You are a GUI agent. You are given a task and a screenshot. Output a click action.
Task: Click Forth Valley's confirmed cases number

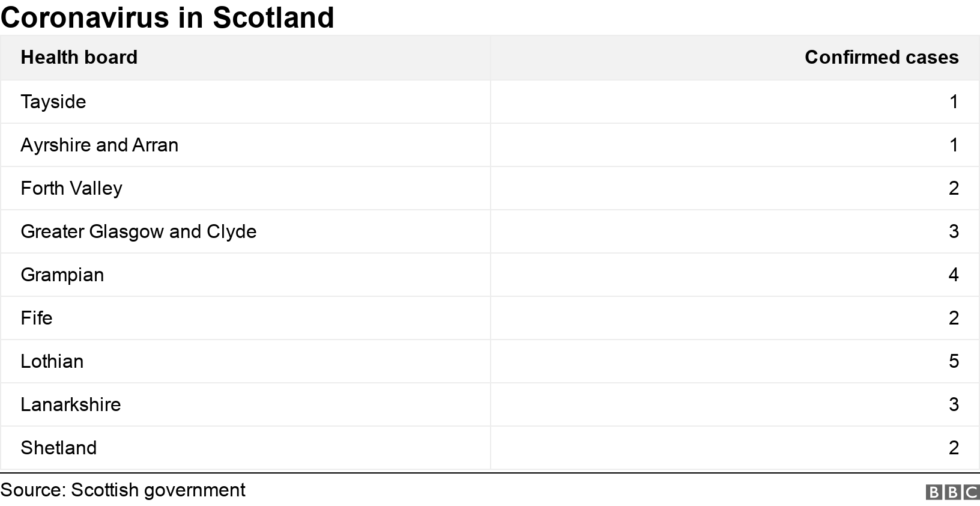(x=954, y=188)
